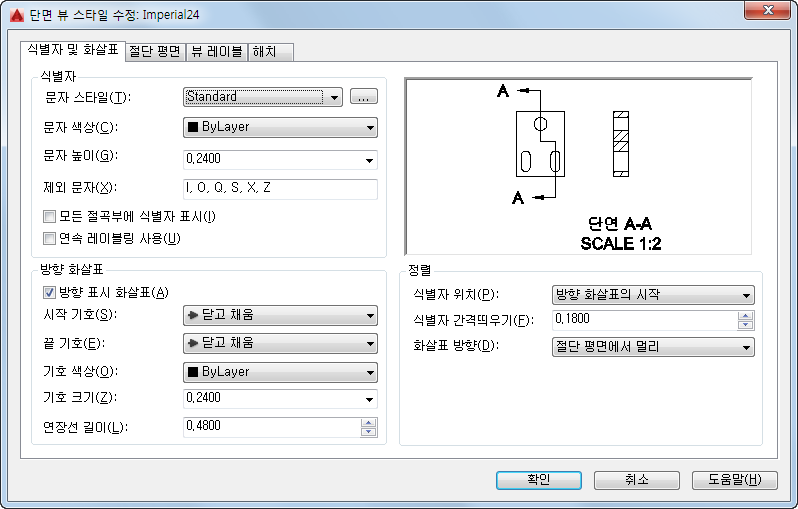
Task: Switch to the 절단 평면 tab
Action: pos(155,50)
